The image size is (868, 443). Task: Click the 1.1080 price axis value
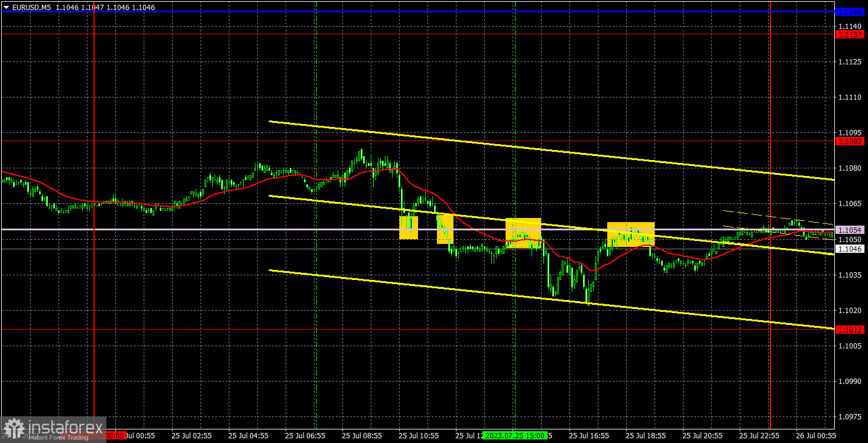pos(850,168)
